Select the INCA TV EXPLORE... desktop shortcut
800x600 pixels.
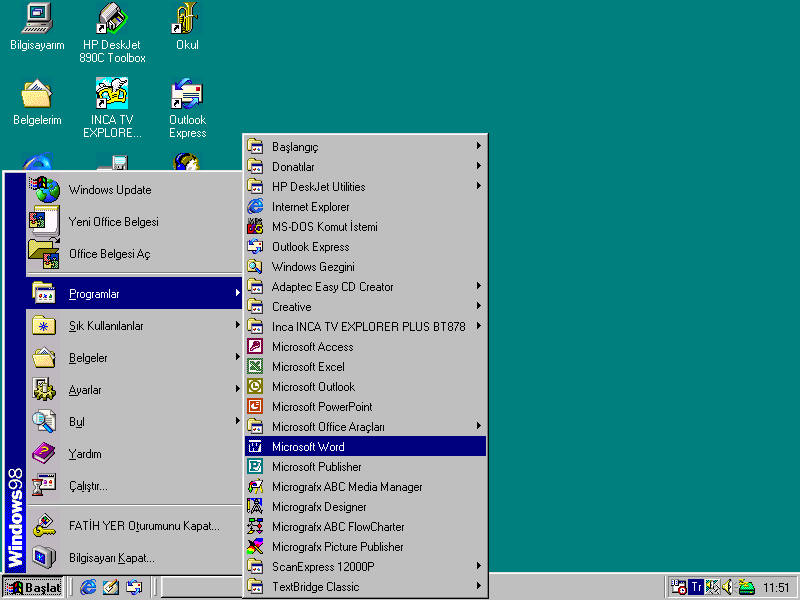pyautogui.click(x=112, y=108)
